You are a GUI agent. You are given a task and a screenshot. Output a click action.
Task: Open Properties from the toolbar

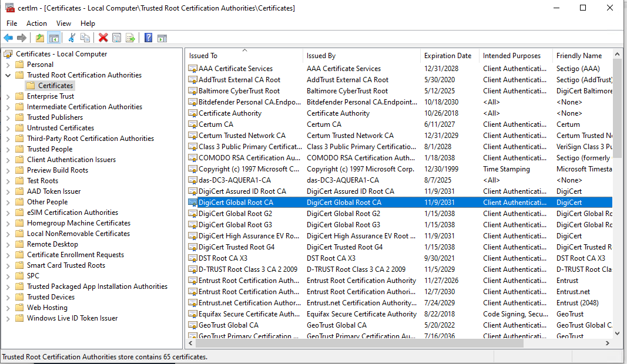[116, 38]
